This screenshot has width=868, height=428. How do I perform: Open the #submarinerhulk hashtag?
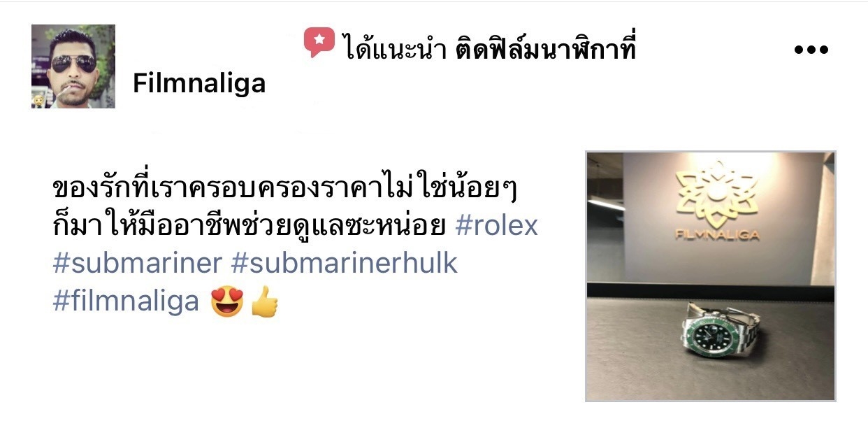(x=345, y=263)
